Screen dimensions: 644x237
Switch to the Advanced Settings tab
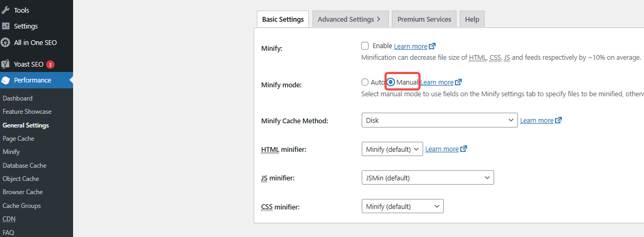click(x=350, y=20)
